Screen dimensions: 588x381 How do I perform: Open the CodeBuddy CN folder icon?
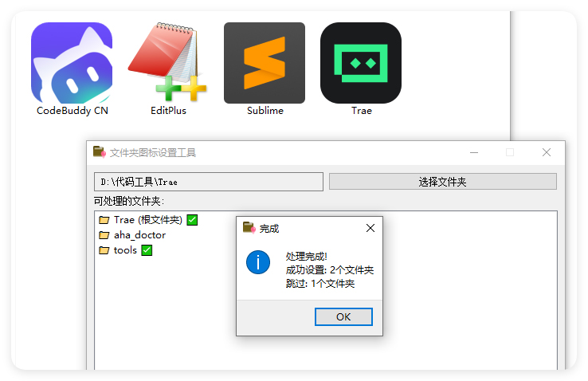[72, 63]
